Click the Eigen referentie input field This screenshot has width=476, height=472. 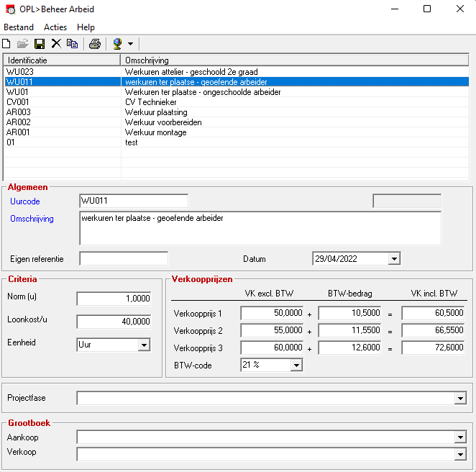(124, 259)
